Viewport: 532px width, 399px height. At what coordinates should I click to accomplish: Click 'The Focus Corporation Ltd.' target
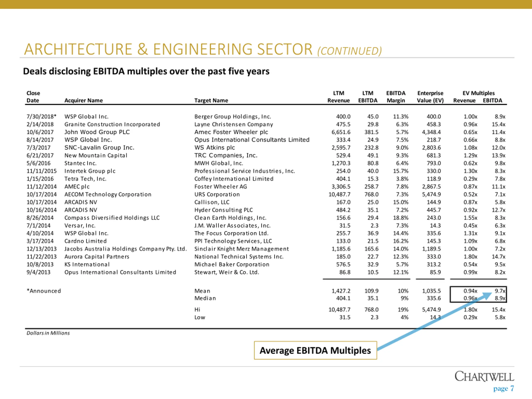coord(231,233)
